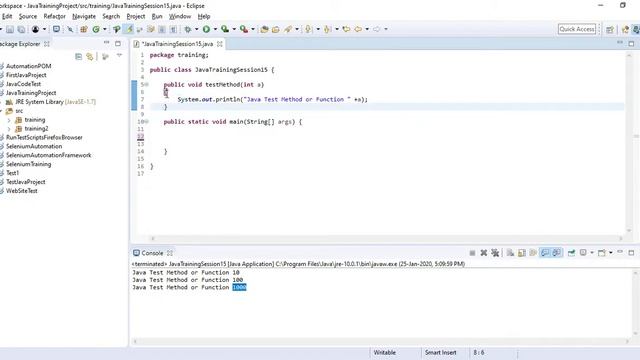Click the Open Task folder icon

coord(276,29)
